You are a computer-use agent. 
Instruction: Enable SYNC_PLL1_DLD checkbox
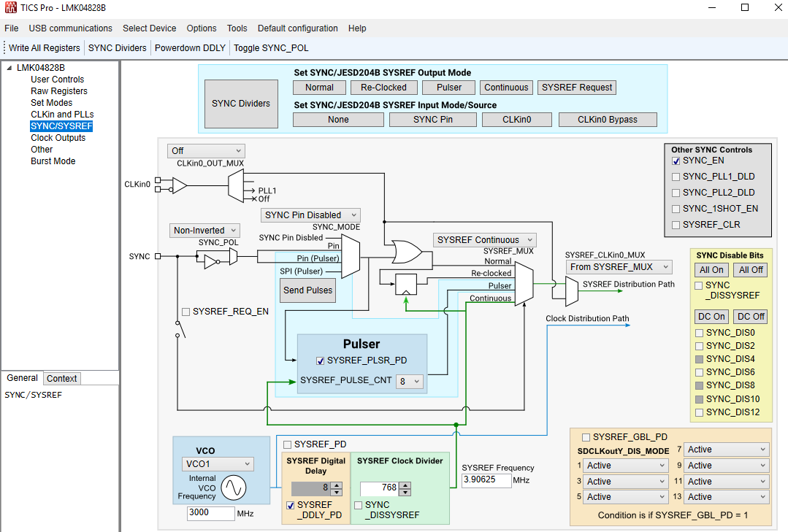click(676, 177)
